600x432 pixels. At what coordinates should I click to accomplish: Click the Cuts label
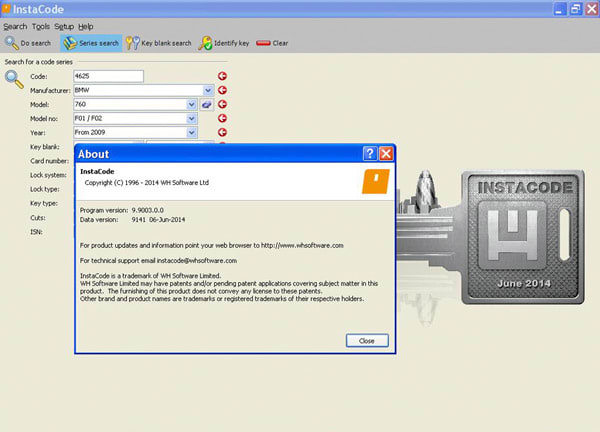(38, 218)
